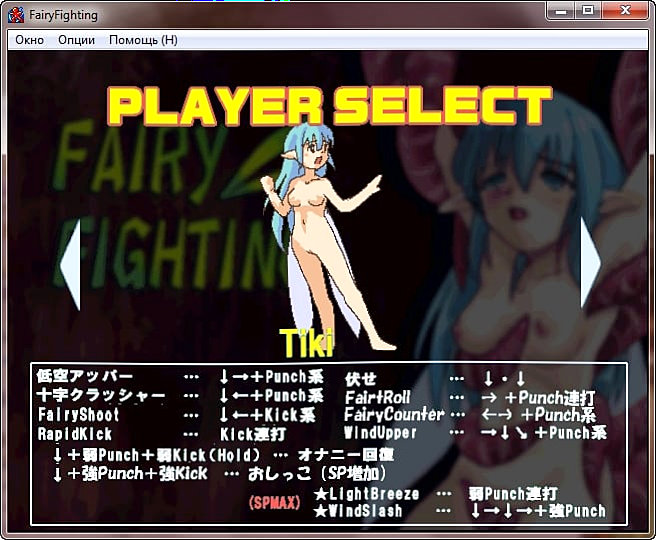Click the RapidKick move entry
The image size is (656, 540).
[77, 434]
